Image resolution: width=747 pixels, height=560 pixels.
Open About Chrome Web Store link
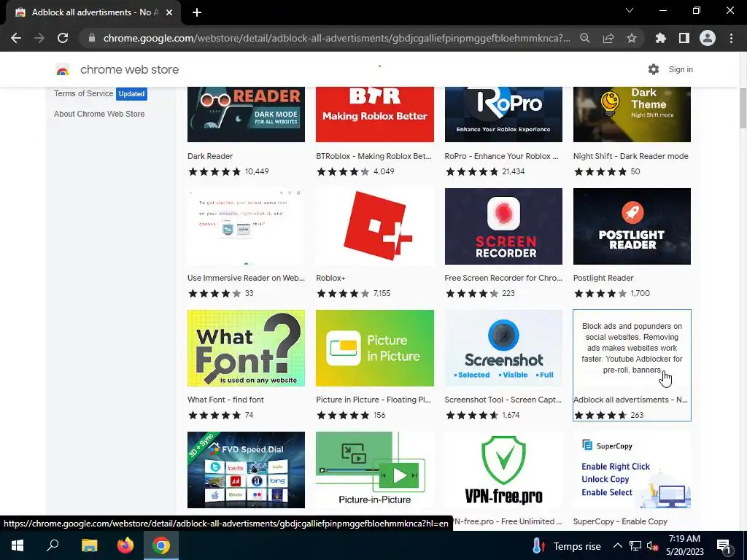(x=99, y=114)
